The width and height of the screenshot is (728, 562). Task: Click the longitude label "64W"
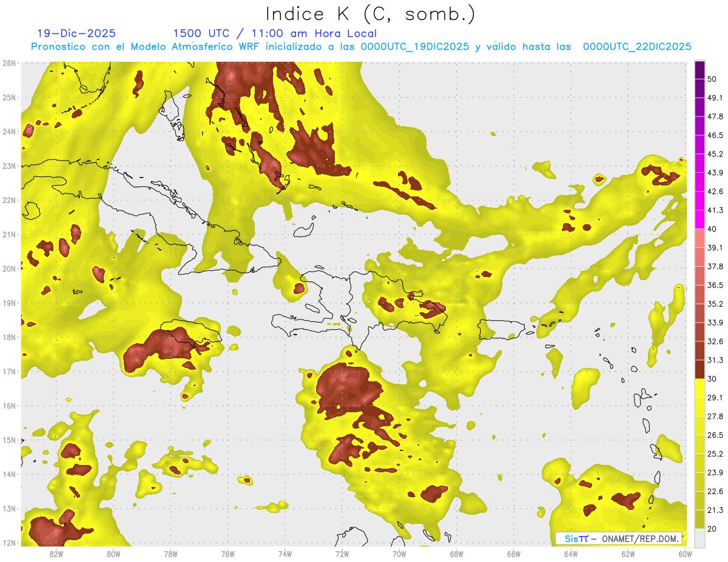pyautogui.click(x=571, y=554)
